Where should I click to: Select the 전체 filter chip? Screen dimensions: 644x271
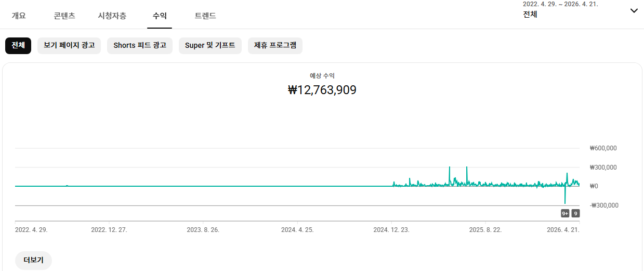pyautogui.click(x=18, y=45)
